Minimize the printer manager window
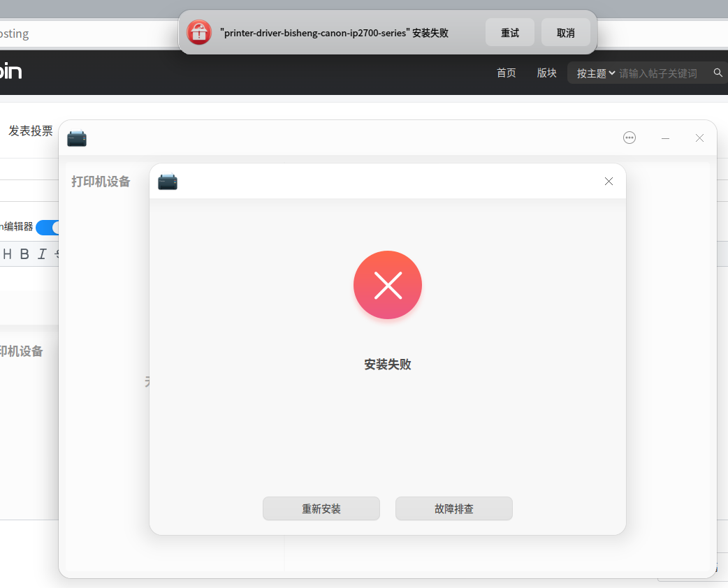 tap(665, 138)
